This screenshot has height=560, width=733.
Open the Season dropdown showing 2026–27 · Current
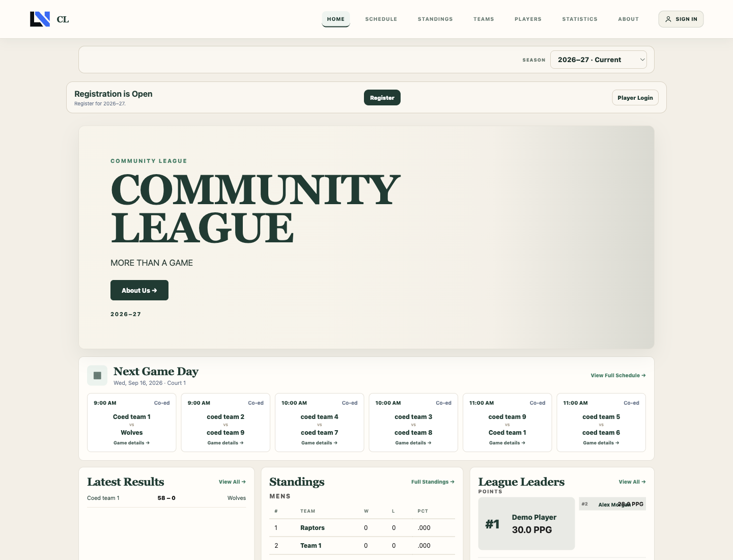click(599, 60)
